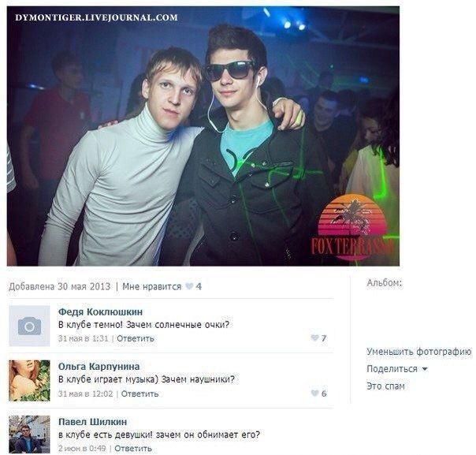The height and width of the screenshot is (455, 476).
Task: Click the camera placeholder avatar of Федя Коклюшкин
Action: pyautogui.click(x=29, y=326)
